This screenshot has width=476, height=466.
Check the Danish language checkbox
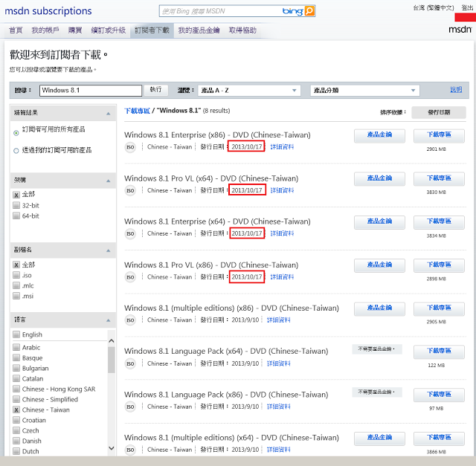click(16, 441)
